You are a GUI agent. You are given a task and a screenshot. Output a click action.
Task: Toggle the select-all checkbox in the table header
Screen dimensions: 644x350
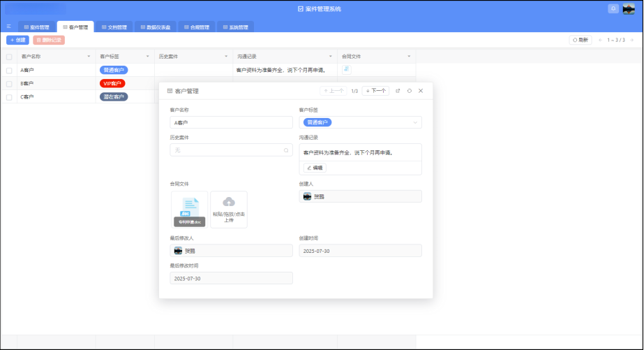pyautogui.click(x=9, y=56)
